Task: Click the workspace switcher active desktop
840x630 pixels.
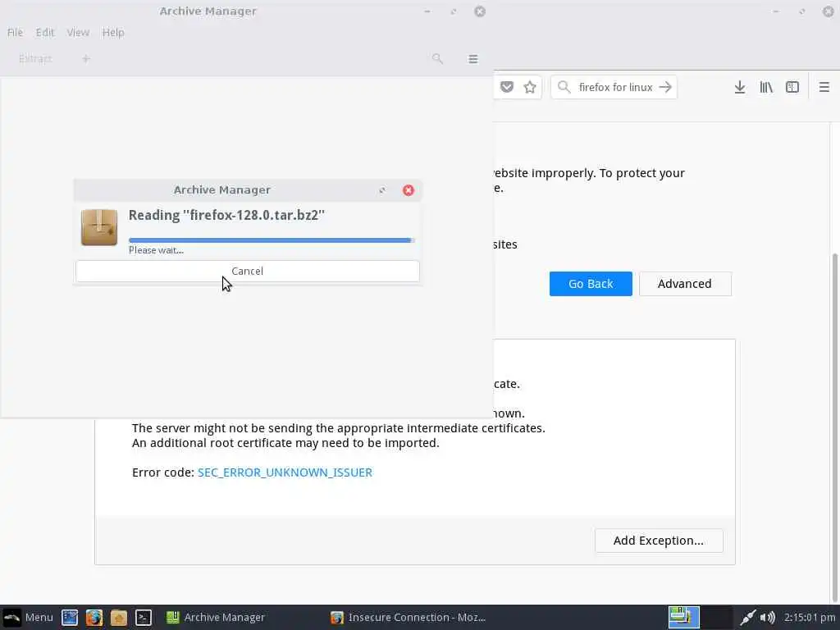Action: click(x=683, y=617)
